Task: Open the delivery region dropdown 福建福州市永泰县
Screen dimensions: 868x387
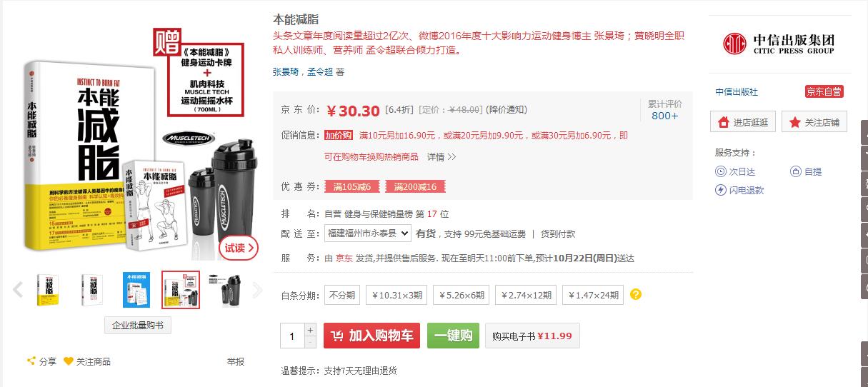Action: (x=368, y=233)
